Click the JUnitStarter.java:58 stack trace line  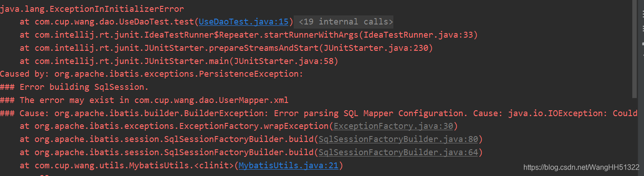pyautogui.click(x=179, y=61)
